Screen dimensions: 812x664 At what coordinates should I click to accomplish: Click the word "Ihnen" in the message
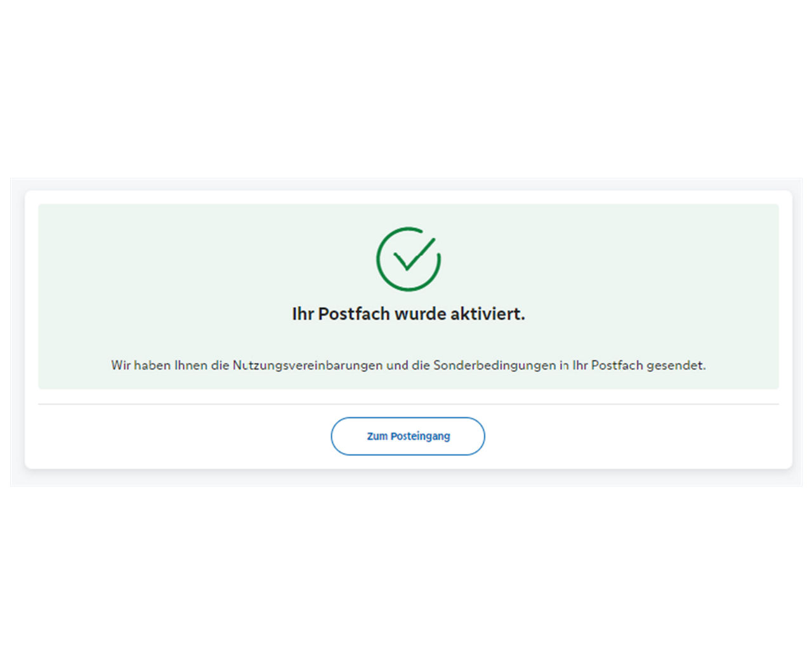click(x=191, y=365)
